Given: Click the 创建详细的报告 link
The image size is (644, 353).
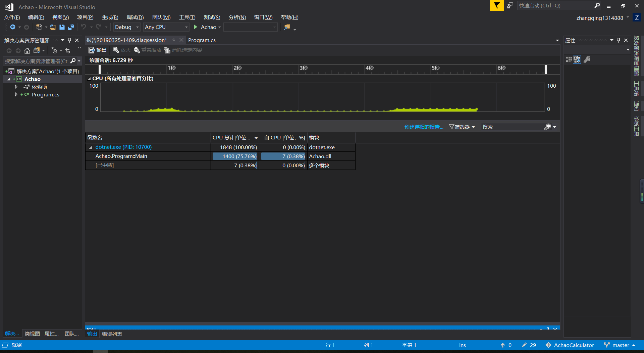Looking at the screenshot, I should click(424, 127).
